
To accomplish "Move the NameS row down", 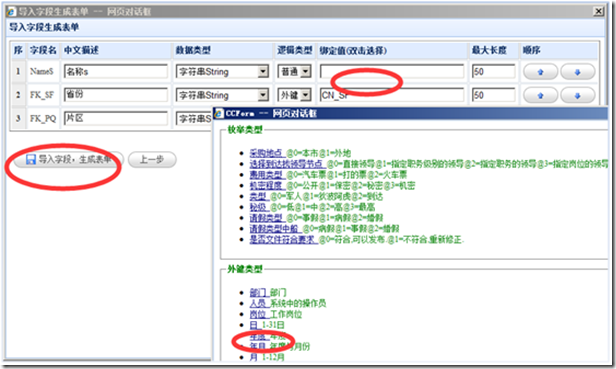I will 577,72.
